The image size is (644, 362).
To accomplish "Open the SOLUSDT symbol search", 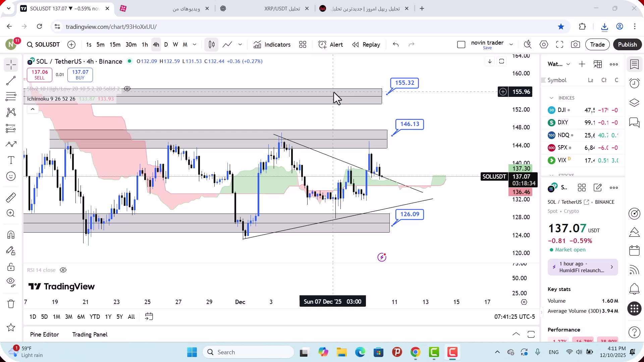I will tap(44, 45).
